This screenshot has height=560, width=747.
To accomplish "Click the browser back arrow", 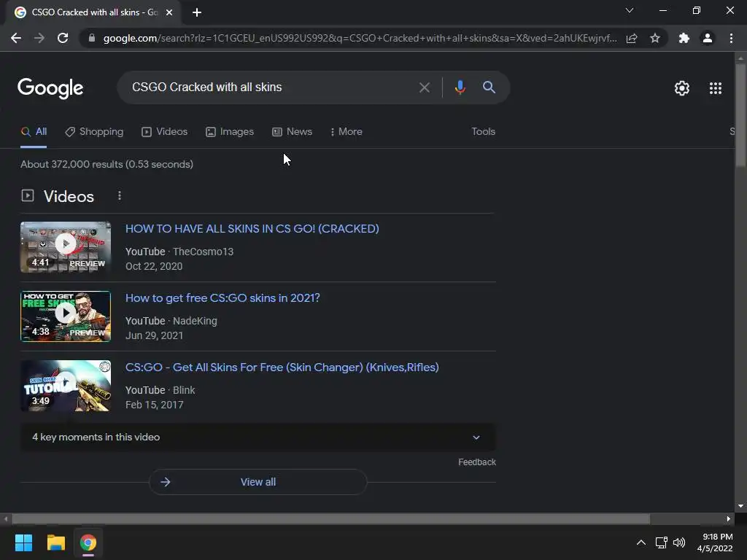I will pyautogui.click(x=16, y=38).
